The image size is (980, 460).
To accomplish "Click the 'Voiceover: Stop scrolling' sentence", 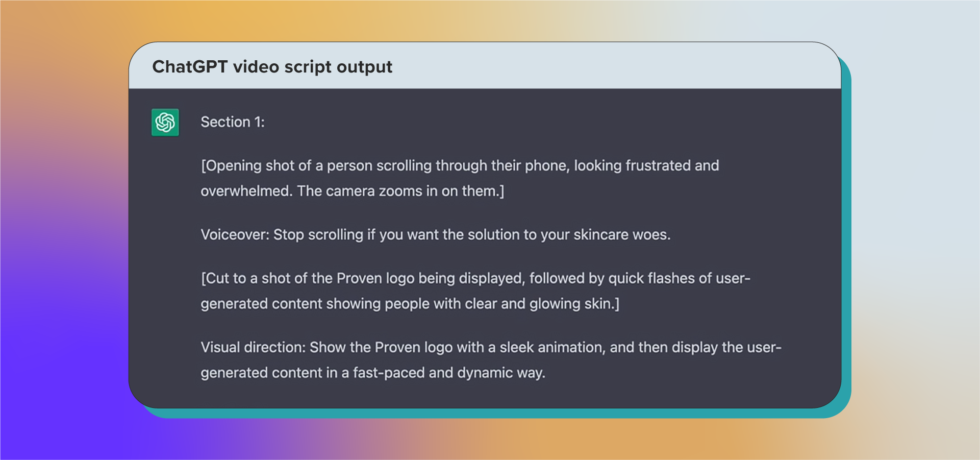I will 436,235.
